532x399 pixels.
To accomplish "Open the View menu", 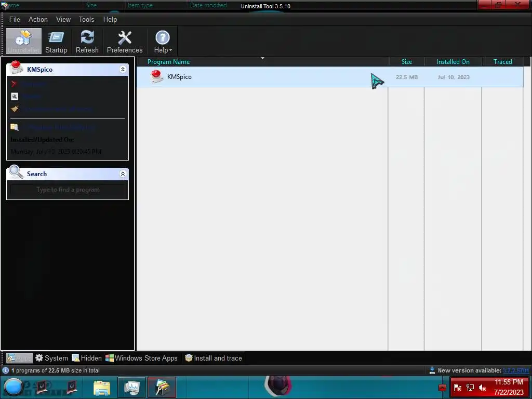I will (63, 19).
